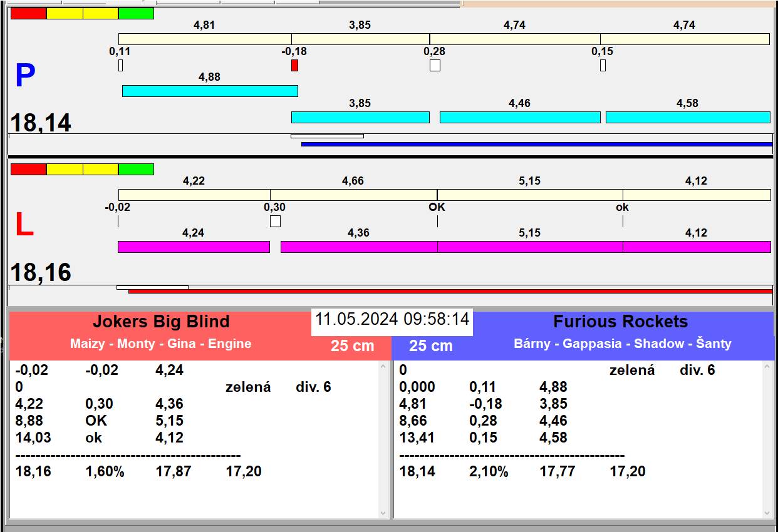The image size is (778, 532).
Task: Click the red L lane letter
Action: [x=24, y=225]
